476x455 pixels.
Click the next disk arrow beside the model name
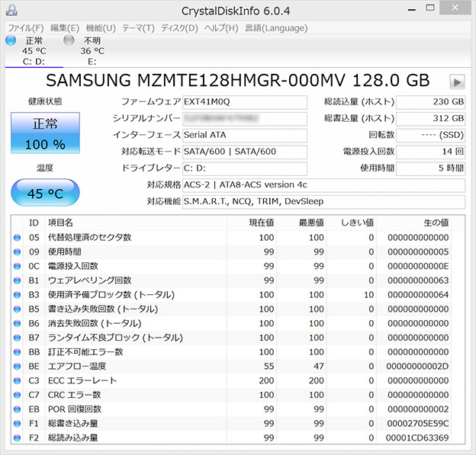coord(457,82)
